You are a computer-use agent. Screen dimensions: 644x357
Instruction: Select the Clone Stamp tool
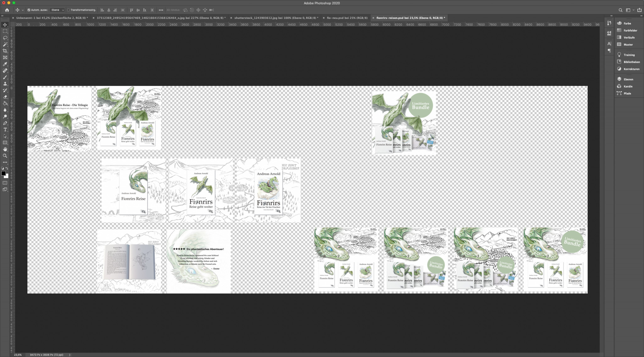[x=5, y=84]
